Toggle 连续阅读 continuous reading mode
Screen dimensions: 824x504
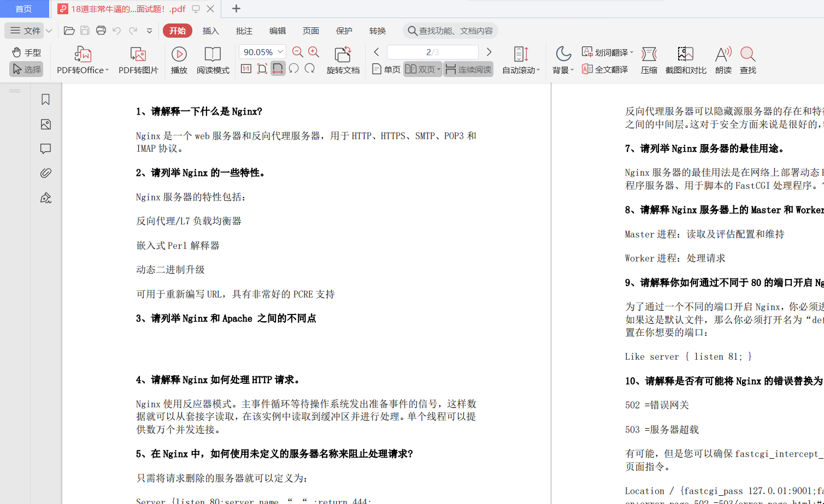pos(467,69)
